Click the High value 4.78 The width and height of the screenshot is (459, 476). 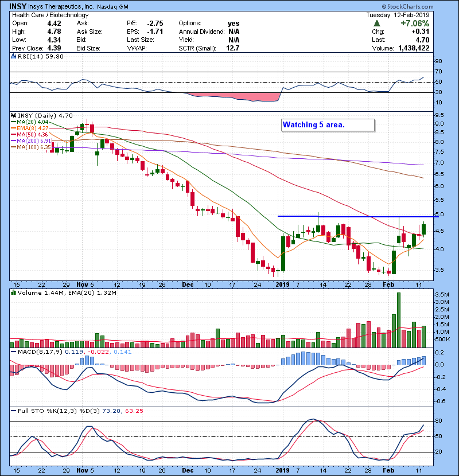pyautogui.click(x=54, y=32)
